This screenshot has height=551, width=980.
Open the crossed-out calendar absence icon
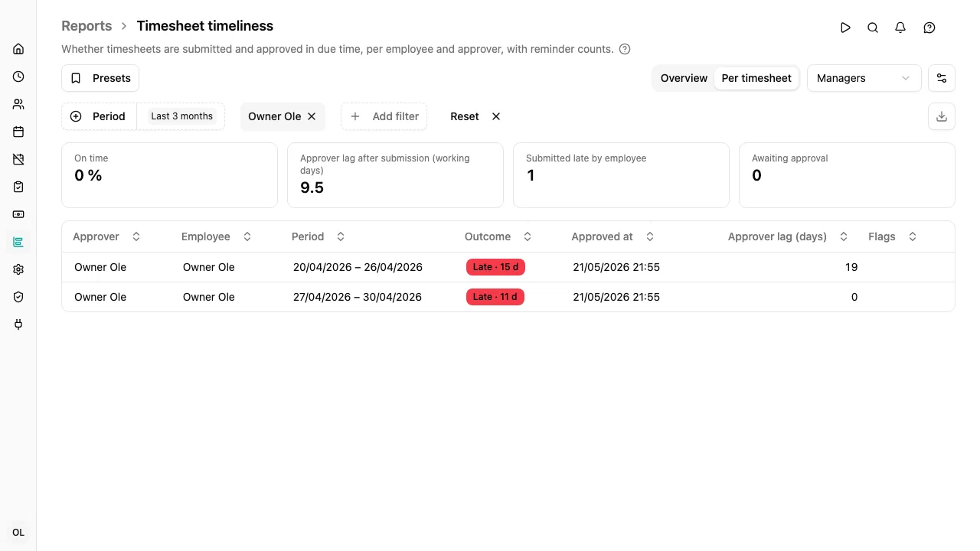[x=18, y=159]
